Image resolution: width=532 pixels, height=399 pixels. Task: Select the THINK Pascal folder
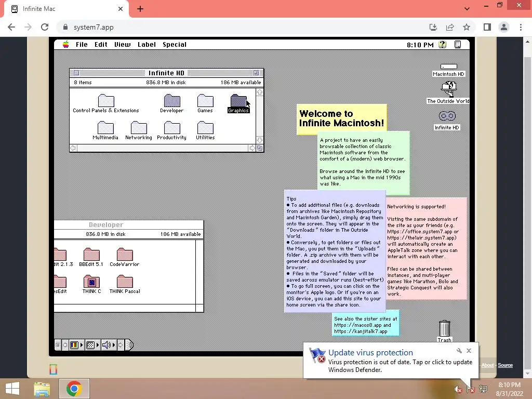[125, 282]
